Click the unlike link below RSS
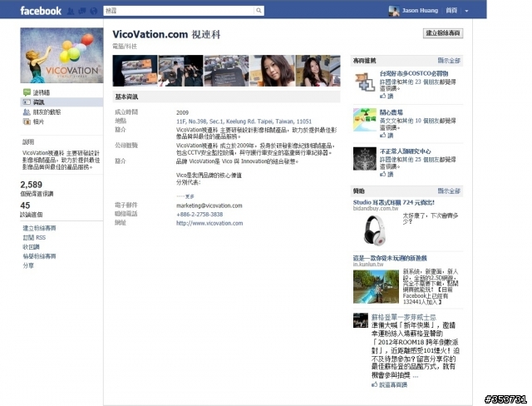Screen dimensions: 532x406 pyautogui.click(x=32, y=247)
